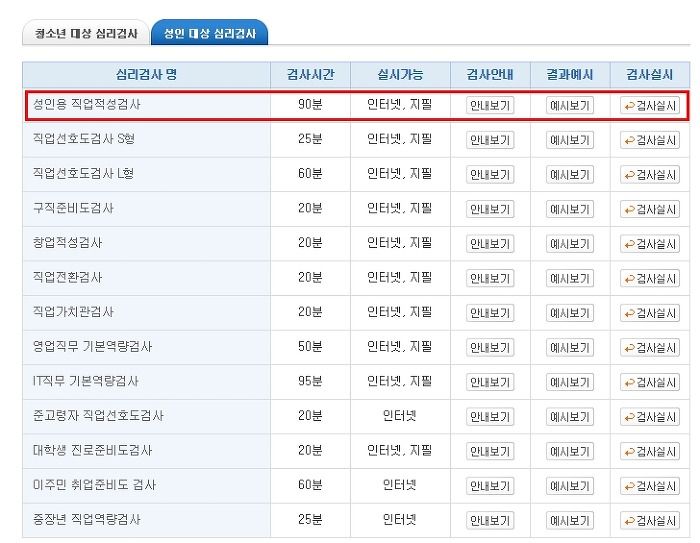Open 안내보기 for 준고령자 직업선호도검사
Image resolution: width=700 pixels, height=543 pixels.
point(490,417)
